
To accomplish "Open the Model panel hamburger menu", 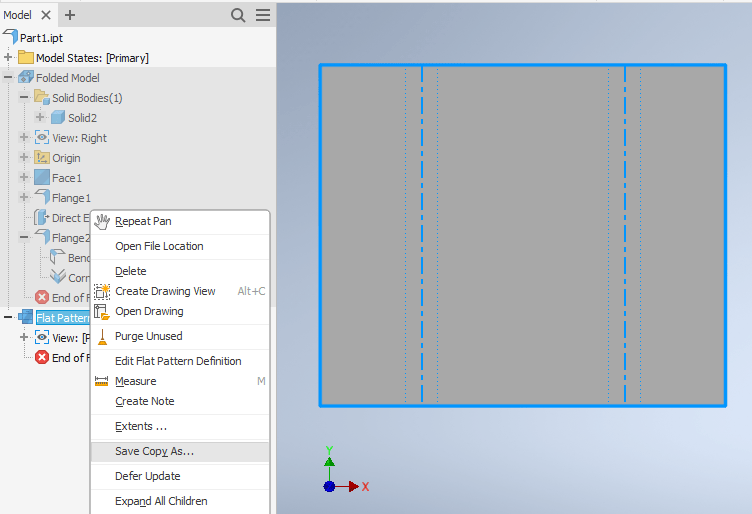I will (262, 15).
